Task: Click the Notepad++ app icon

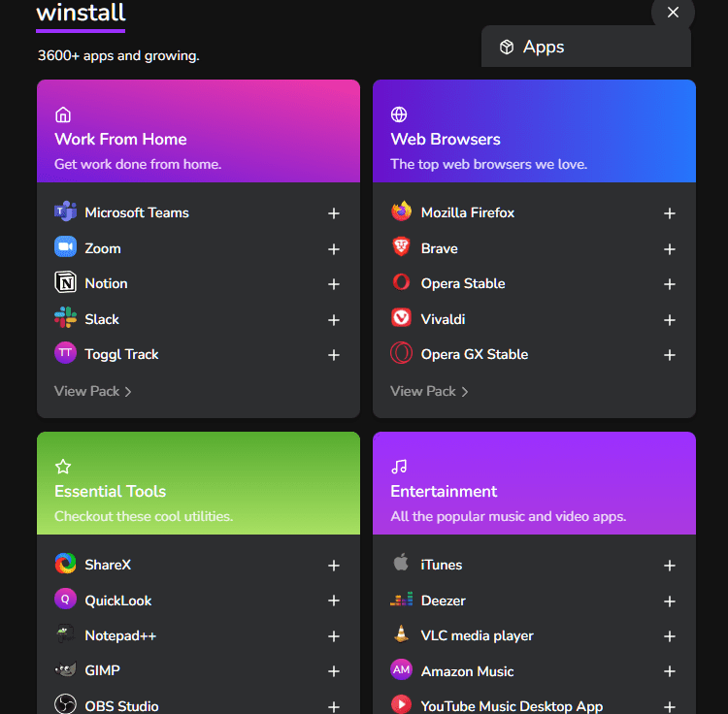Action: [65, 634]
